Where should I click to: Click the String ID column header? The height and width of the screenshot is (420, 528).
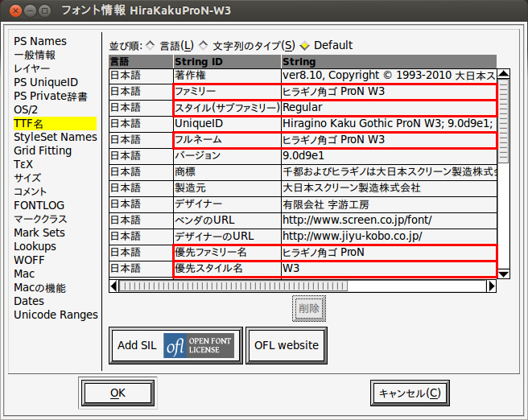click(x=227, y=62)
